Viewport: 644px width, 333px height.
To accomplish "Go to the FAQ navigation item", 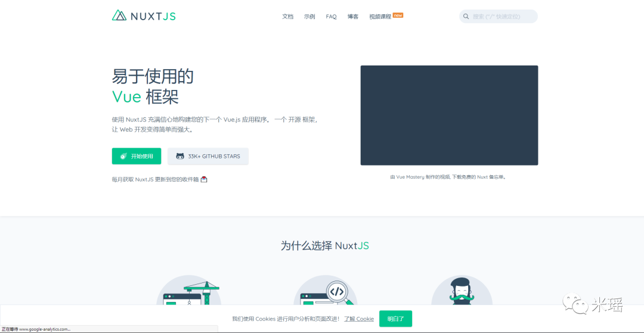I will point(331,17).
